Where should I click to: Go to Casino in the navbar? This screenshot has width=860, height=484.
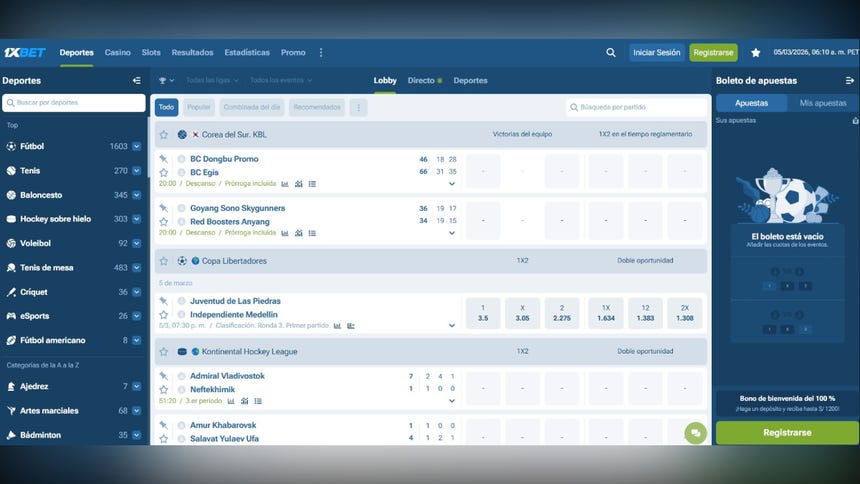(x=117, y=53)
